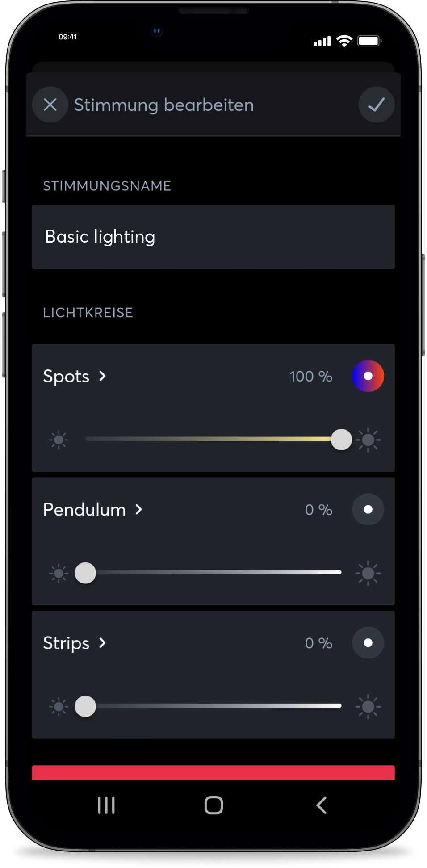Confirm mood changes with the checkmark icon
Image resolution: width=427 pixels, height=868 pixels.
point(376,105)
